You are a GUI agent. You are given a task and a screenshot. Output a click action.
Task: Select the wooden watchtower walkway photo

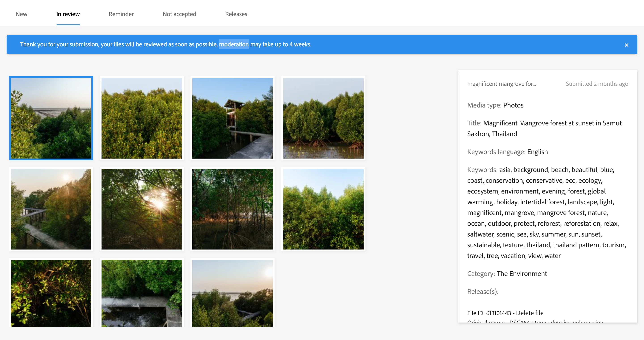(232, 118)
